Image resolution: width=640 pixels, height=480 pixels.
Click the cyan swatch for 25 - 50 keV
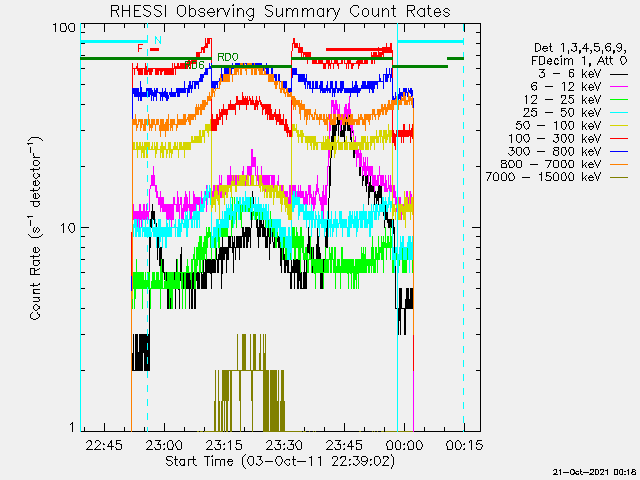tap(619, 113)
